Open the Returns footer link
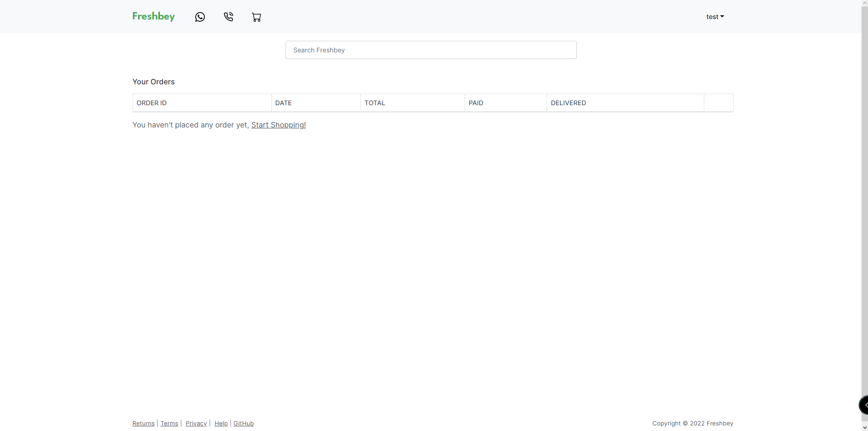The width and height of the screenshot is (868, 431). (144, 423)
